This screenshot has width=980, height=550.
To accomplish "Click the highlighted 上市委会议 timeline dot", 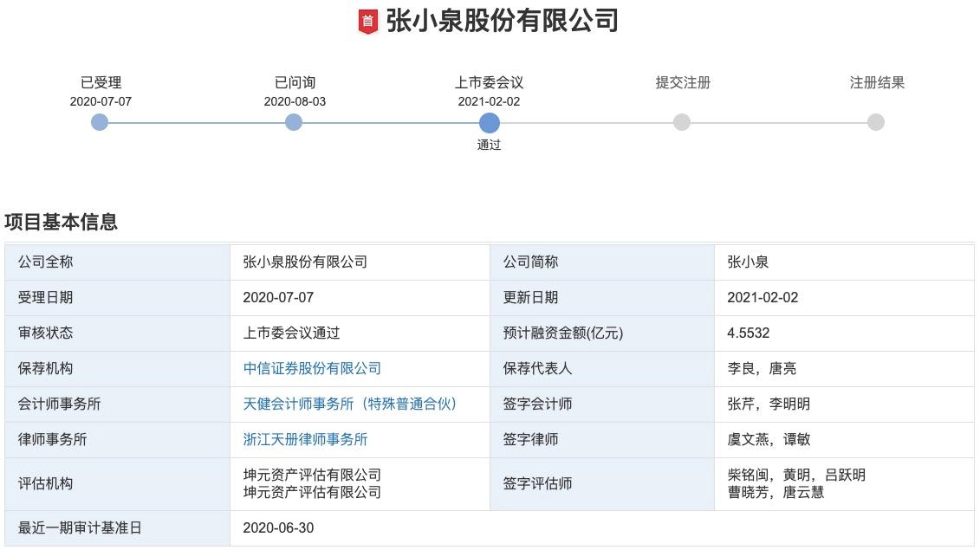I will pos(490,122).
